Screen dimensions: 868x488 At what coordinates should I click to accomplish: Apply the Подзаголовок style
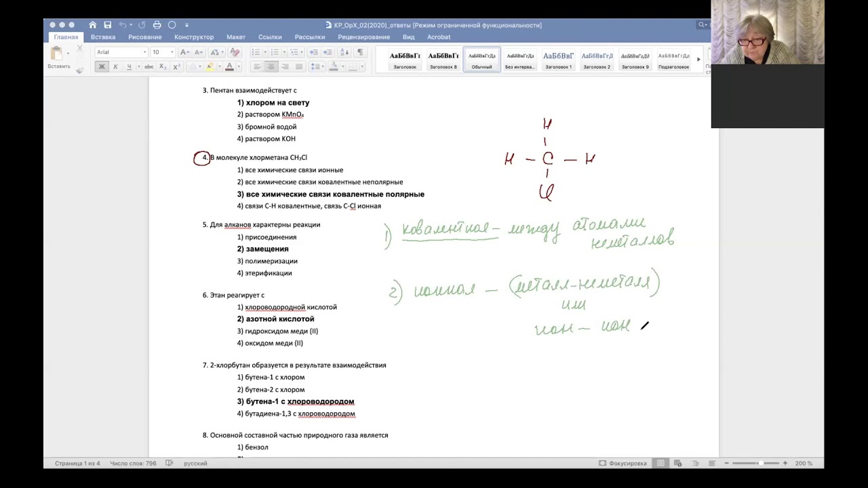point(673,60)
